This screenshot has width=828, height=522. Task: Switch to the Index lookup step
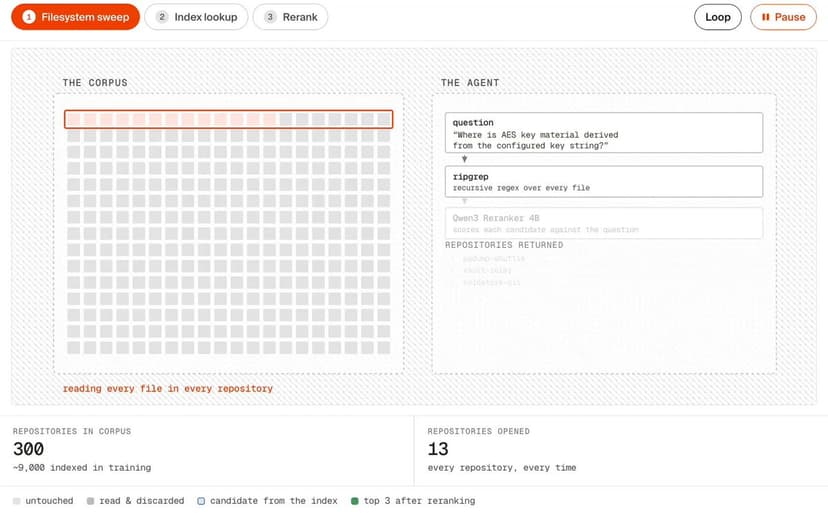point(196,17)
